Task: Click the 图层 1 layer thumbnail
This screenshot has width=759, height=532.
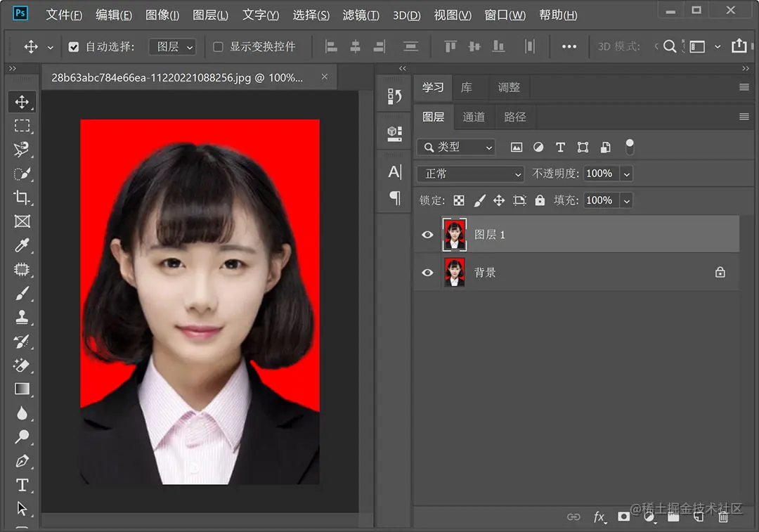Action: 454,235
